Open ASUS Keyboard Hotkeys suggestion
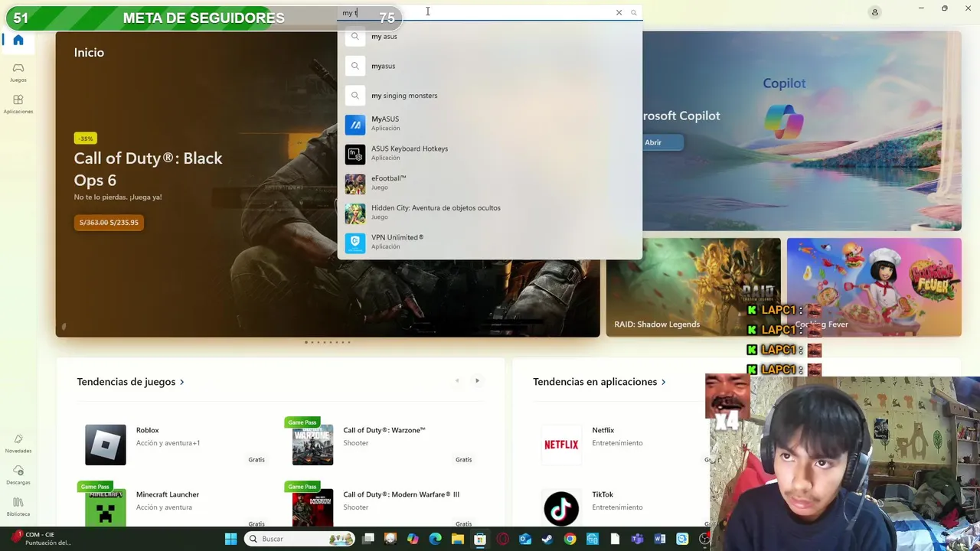This screenshot has height=551, width=980. tap(490, 154)
